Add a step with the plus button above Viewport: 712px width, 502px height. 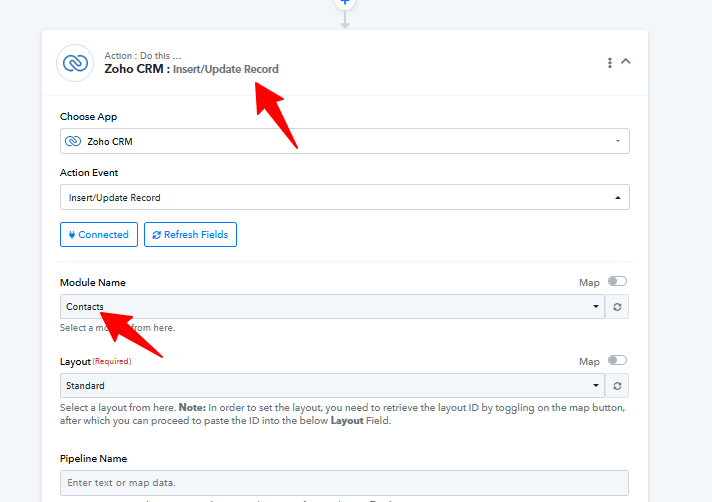coord(345,2)
